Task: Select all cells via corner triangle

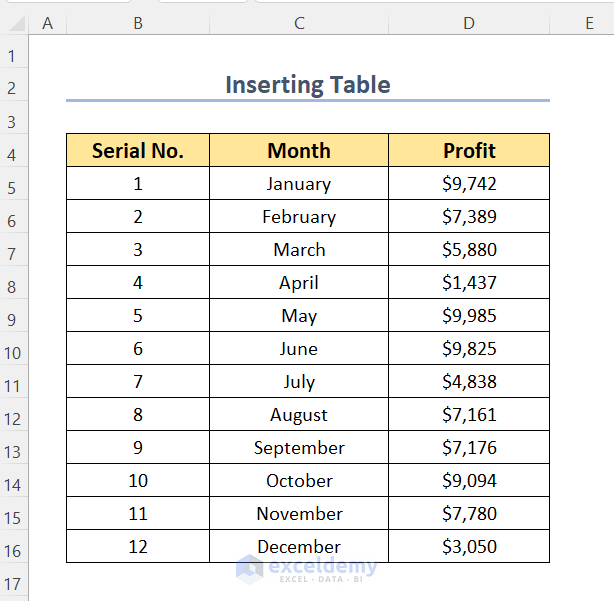Action: 14,23
